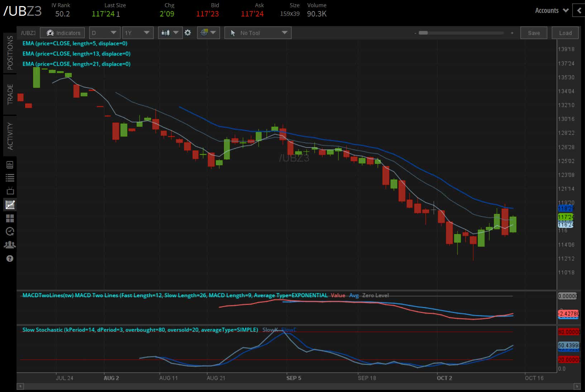Click the SlowK legend label
585x392 pixels.
270,330
